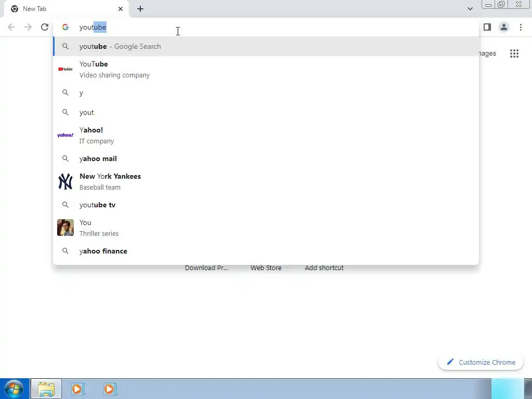Viewport: 532px width, 399px height.
Task: Open the Download Pr... shortcut
Action: click(207, 268)
